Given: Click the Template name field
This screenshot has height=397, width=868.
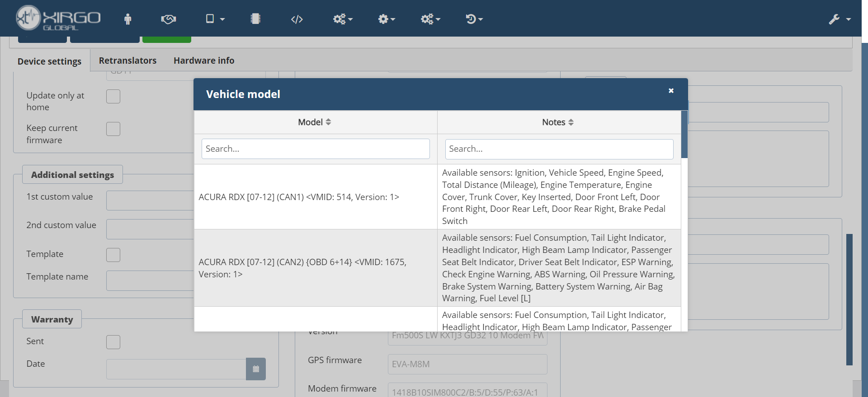Looking at the screenshot, I should (x=150, y=280).
